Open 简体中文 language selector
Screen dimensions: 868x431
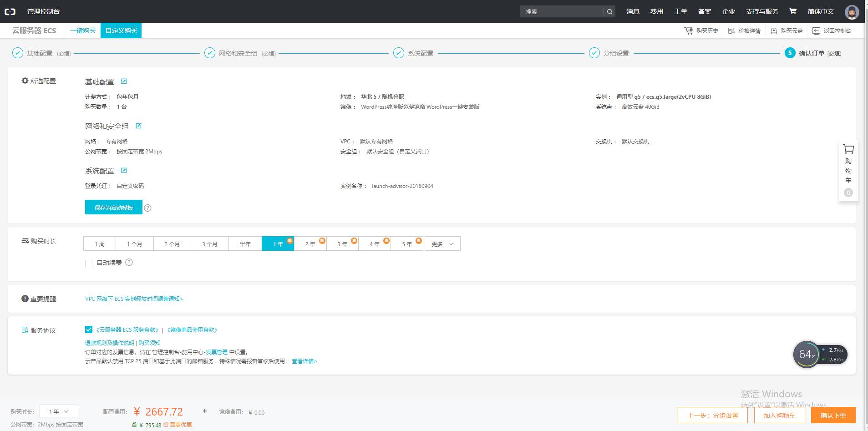(821, 11)
